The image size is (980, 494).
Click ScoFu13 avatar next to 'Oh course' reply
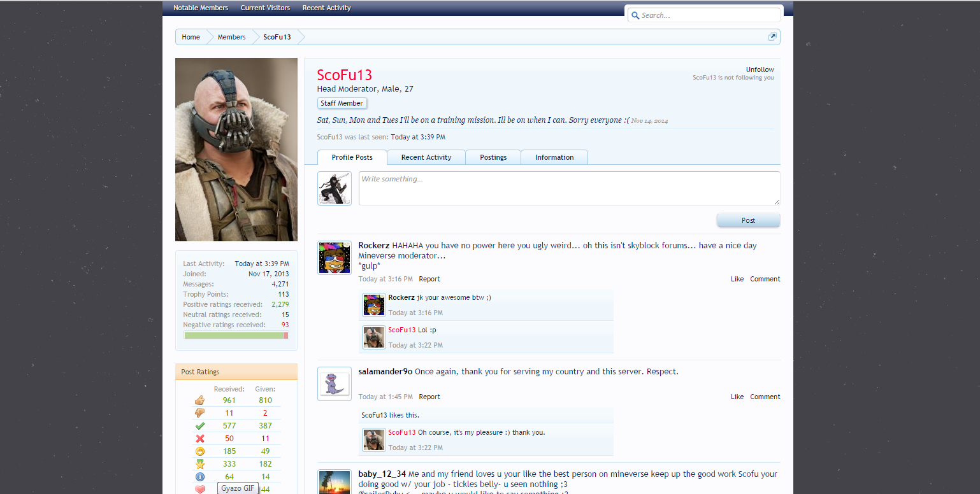tap(374, 440)
